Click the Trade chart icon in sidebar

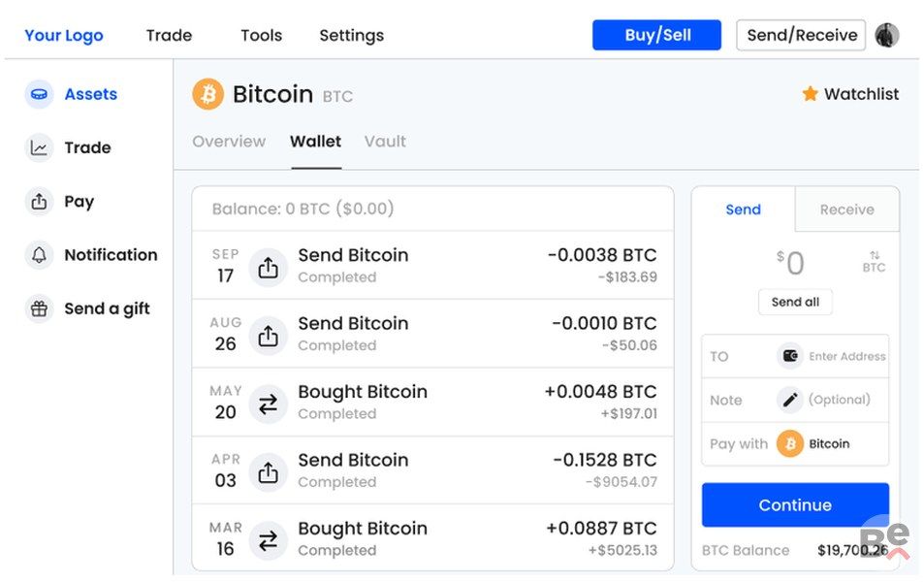tap(39, 147)
